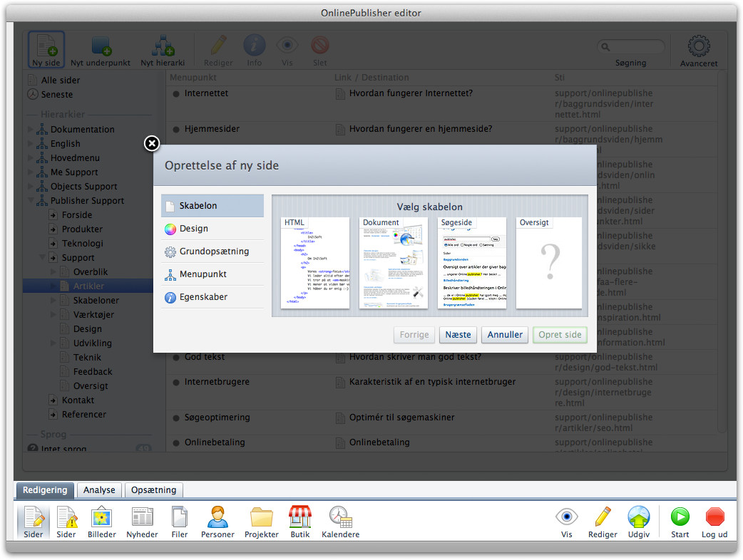
Task: Expand the Hovedmenu hierarchy tree
Action: tap(31, 158)
